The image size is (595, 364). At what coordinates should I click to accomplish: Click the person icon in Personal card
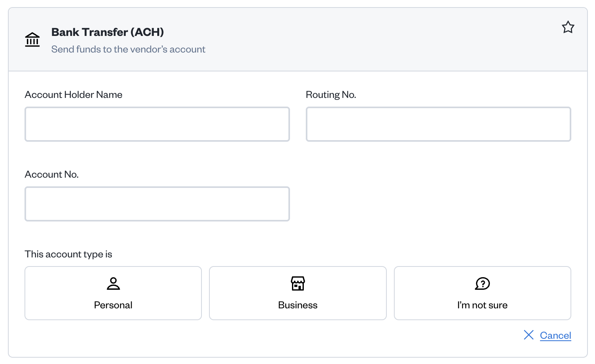coord(113,283)
